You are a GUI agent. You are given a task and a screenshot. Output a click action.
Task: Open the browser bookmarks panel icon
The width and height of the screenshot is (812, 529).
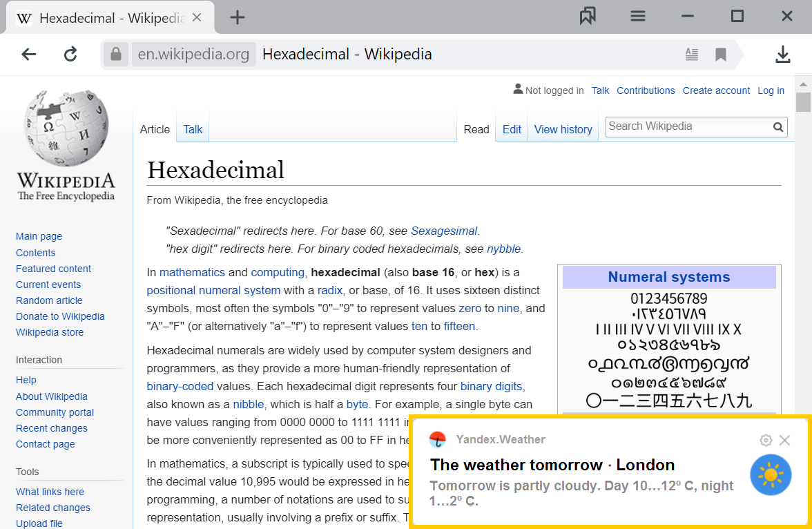588,17
